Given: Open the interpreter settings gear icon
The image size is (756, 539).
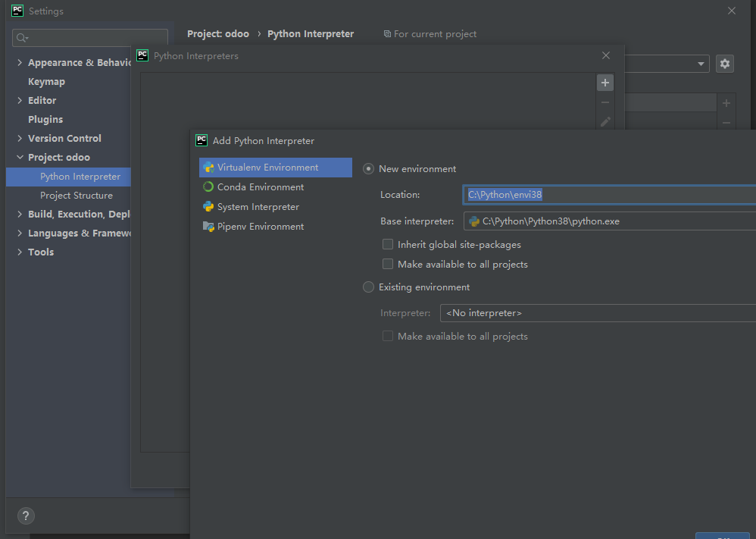Looking at the screenshot, I should pos(724,64).
